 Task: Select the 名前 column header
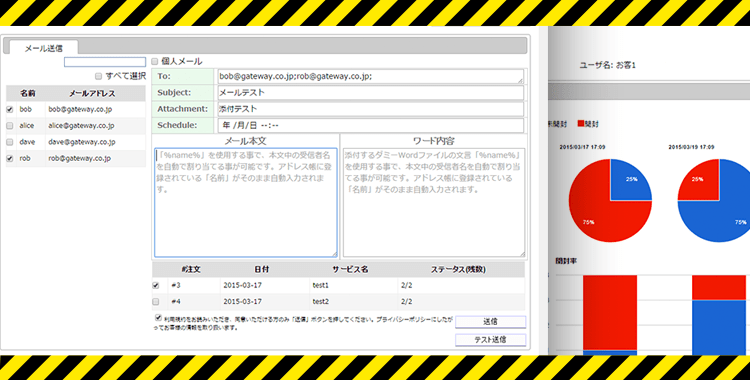[28, 93]
